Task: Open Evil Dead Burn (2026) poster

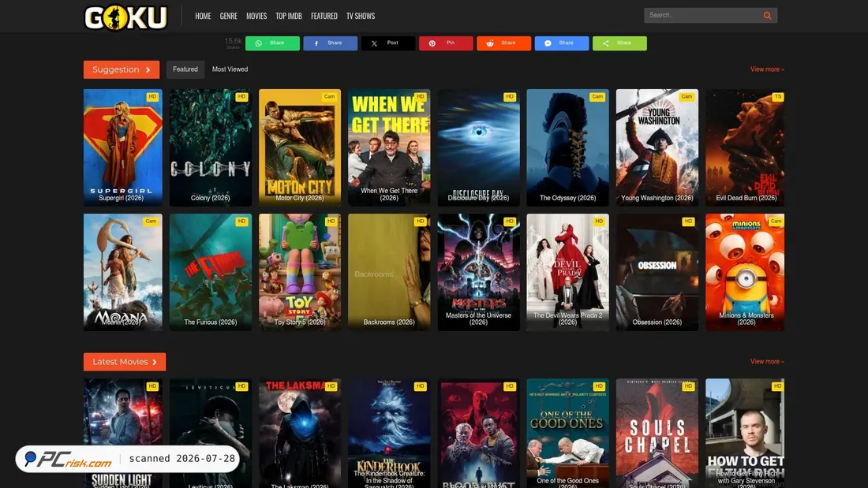Action: point(745,147)
